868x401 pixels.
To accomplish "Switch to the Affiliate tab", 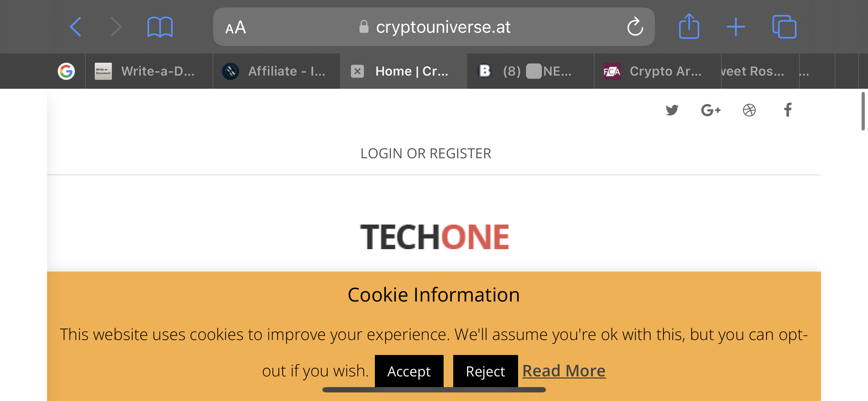I will [x=277, y=71].
